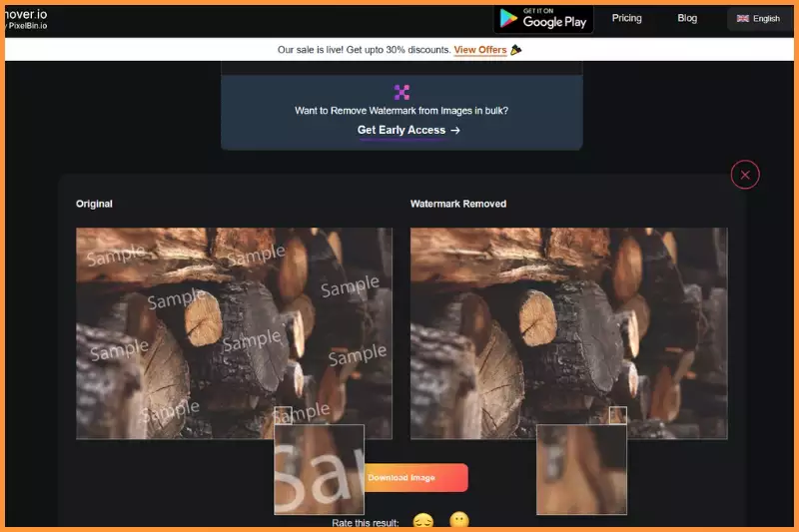
Task: Click the 'Watermark Removed' heading label
Action: [458, 204]
